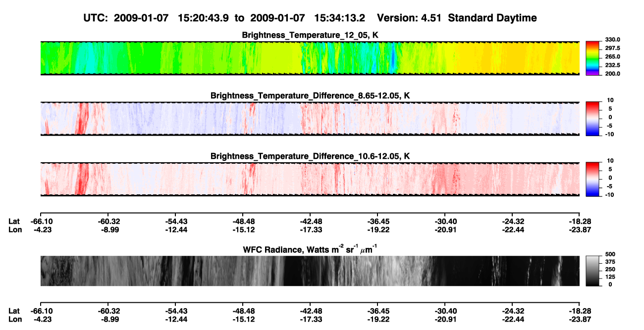Click latitude -24.32 on the upper axis
The height and width of the screenshot is (330, 644).
(513, 221)
